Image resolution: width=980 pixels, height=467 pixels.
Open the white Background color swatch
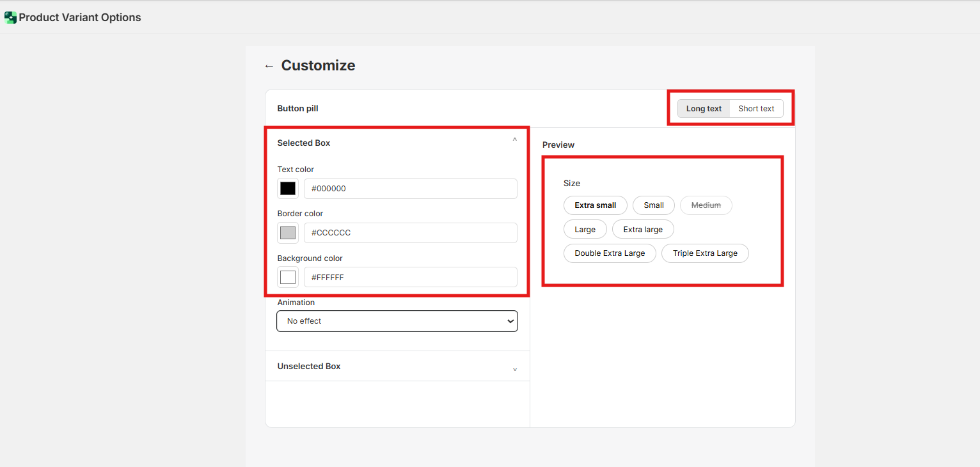(288, 277)
